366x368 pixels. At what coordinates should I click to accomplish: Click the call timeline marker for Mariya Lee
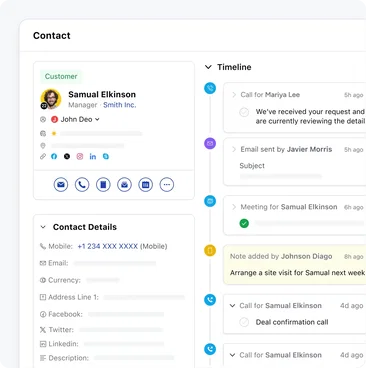coord(210,88)
